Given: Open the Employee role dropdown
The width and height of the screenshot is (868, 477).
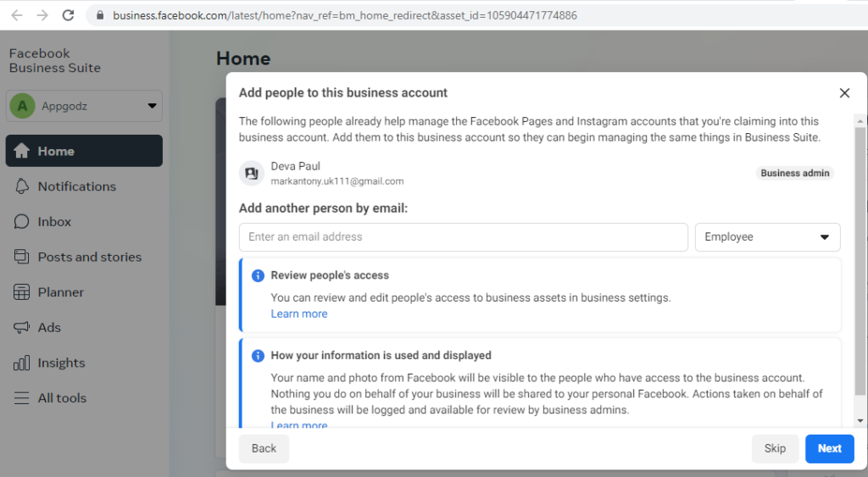Looking at the screenshot, I should coord(767,237).
